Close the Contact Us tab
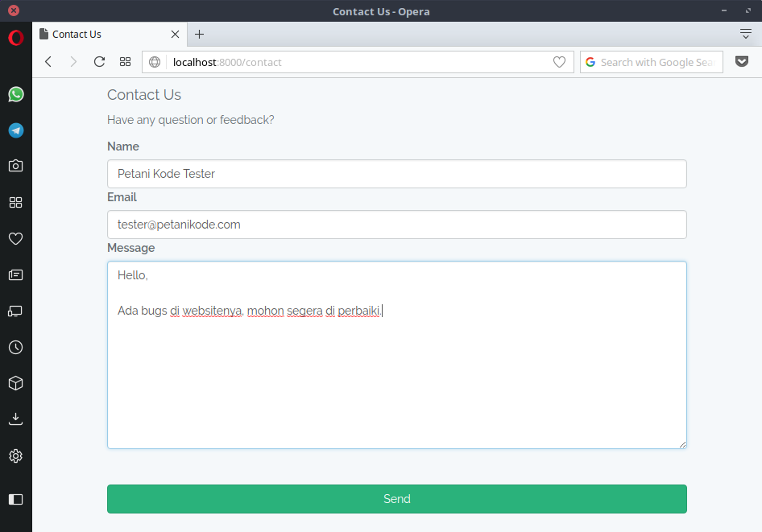 coord(175,35)
